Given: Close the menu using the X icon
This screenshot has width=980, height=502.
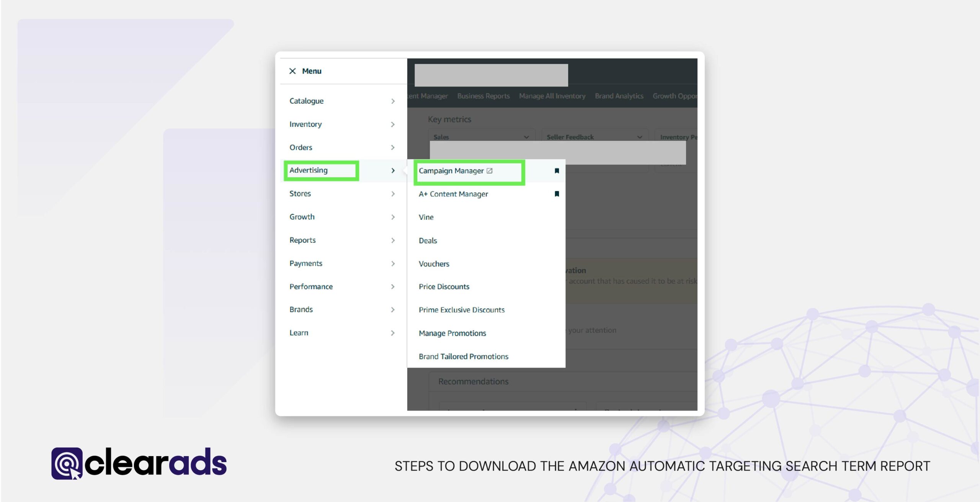Looking at the screenshot, I should pyautogui.click(x=292, y=71).
